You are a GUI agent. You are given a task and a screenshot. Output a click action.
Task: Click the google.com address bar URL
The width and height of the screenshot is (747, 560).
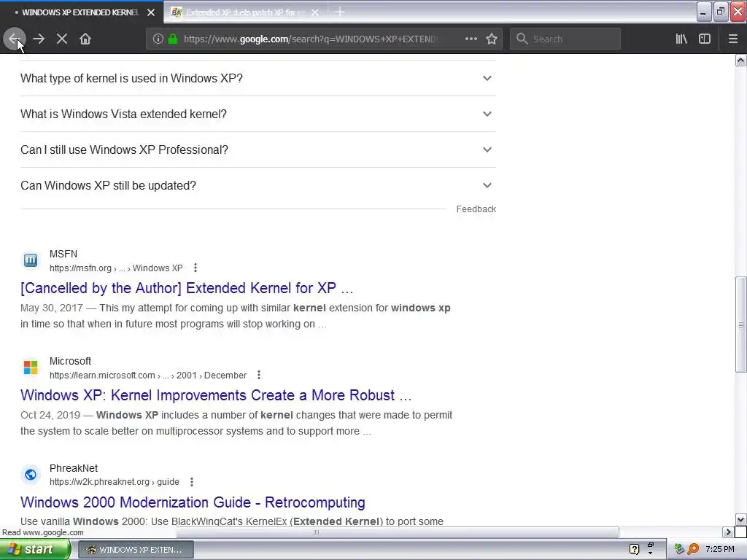pos(309,39)
